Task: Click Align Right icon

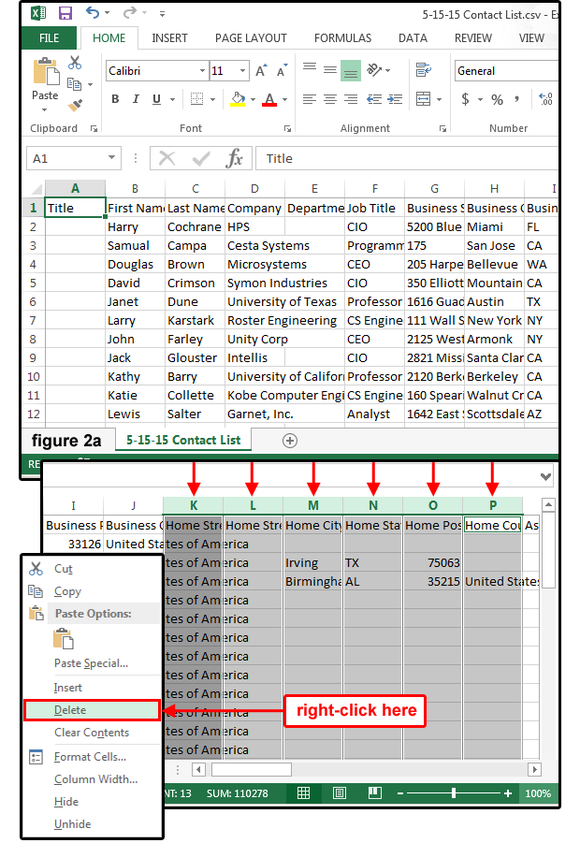Action: 350,99
